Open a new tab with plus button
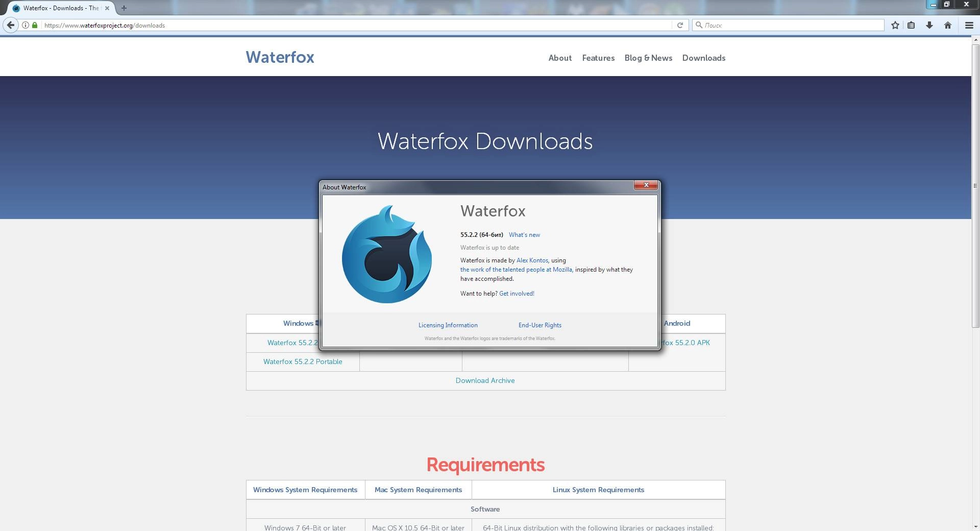The width and height of the screenshot is (980, 531). coord(124,8)
